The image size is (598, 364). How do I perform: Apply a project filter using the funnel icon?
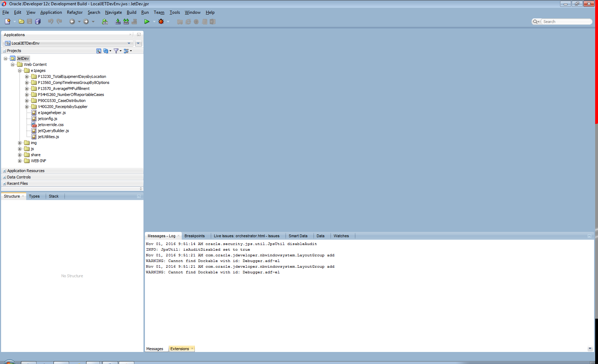[x=117, y=51]
